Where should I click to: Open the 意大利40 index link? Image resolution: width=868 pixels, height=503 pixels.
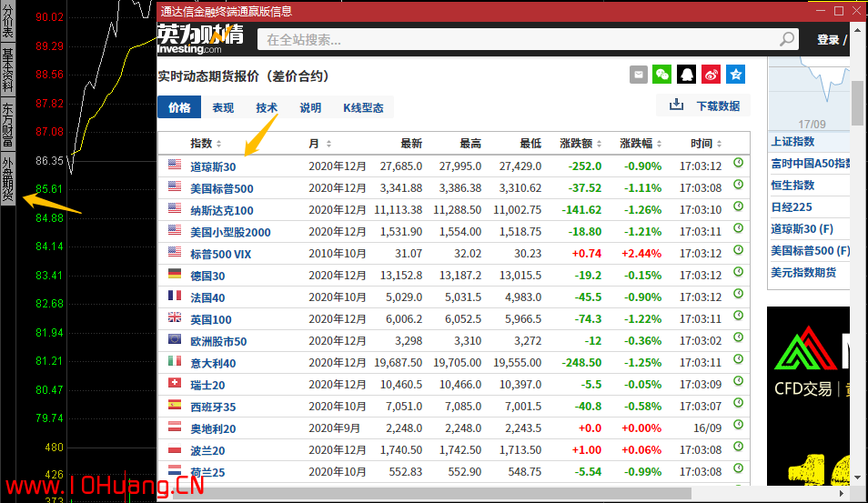point(213,363)
